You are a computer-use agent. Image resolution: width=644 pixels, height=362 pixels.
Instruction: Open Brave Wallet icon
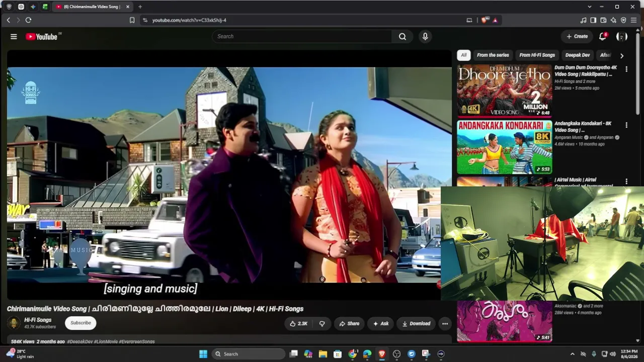coord(603,20)
